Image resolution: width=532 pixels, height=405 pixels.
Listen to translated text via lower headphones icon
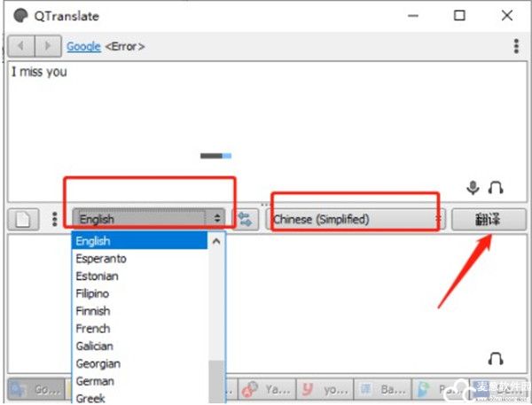point(496,359)
